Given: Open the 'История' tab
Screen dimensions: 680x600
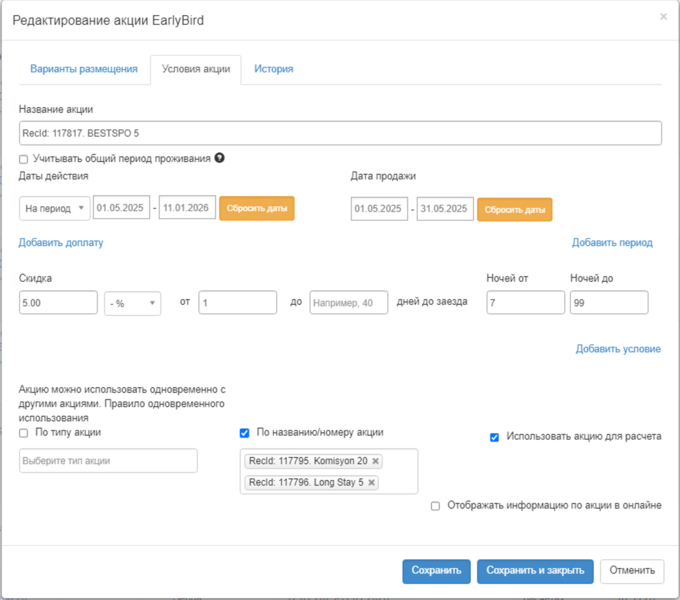Looking at the screenshot, I should click(273, 69).
